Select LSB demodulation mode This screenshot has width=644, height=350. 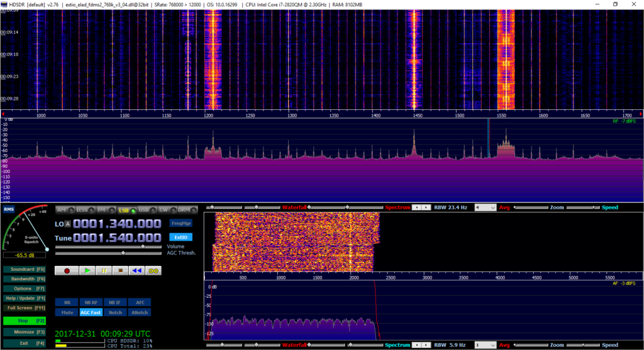point(127,210)
